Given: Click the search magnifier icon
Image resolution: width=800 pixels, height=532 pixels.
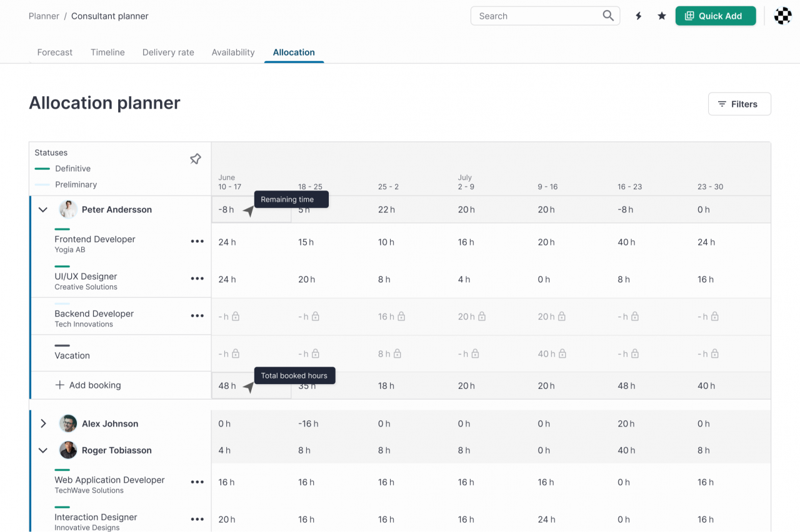Looking at the screenshot, I should [x=608, y=16].
